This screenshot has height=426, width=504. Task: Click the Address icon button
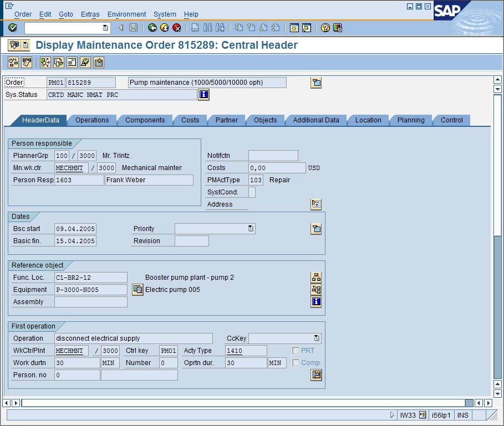pos(316,204)
